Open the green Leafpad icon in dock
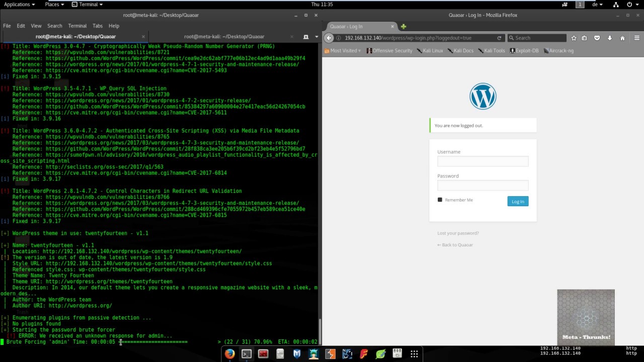This screenshot has height=362, width=644. [380, 354]
